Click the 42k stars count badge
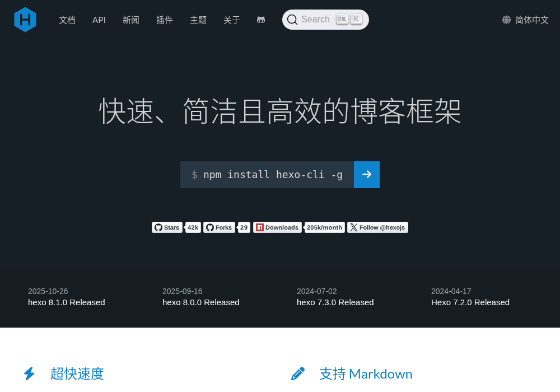Image resolution: width=560 pixels, height=392 pixels. coord(193,227)
